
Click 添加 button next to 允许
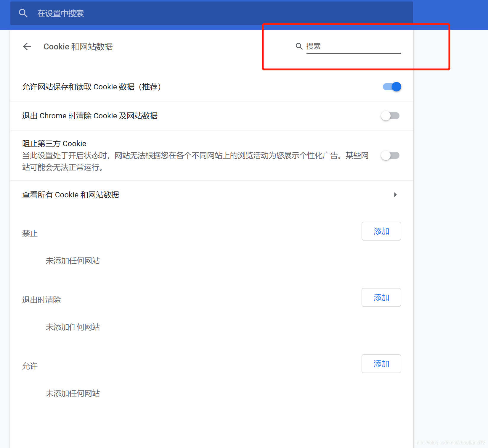[x=381, y=364]
